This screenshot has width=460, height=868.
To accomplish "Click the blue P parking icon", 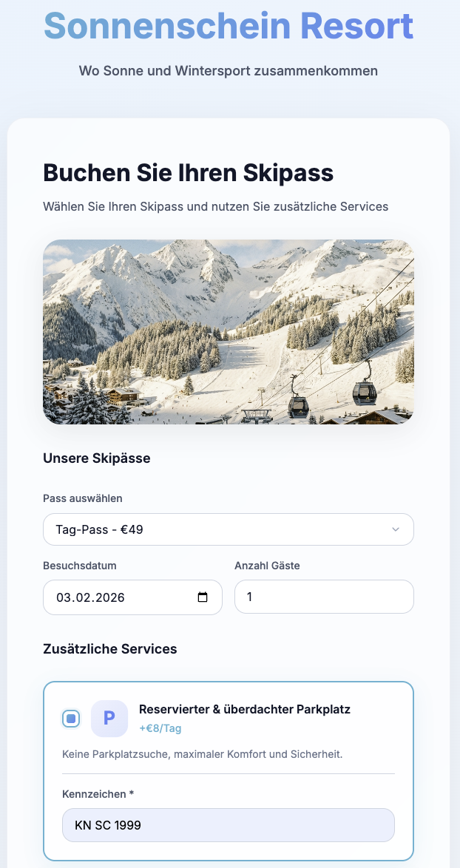I will tap(109, 719).
